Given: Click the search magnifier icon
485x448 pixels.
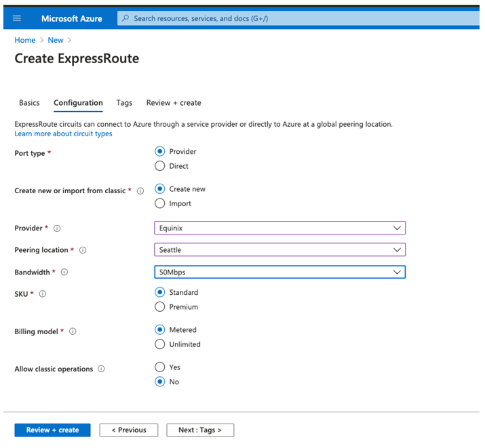Looking at the screenshot, I should pos(125,18).
